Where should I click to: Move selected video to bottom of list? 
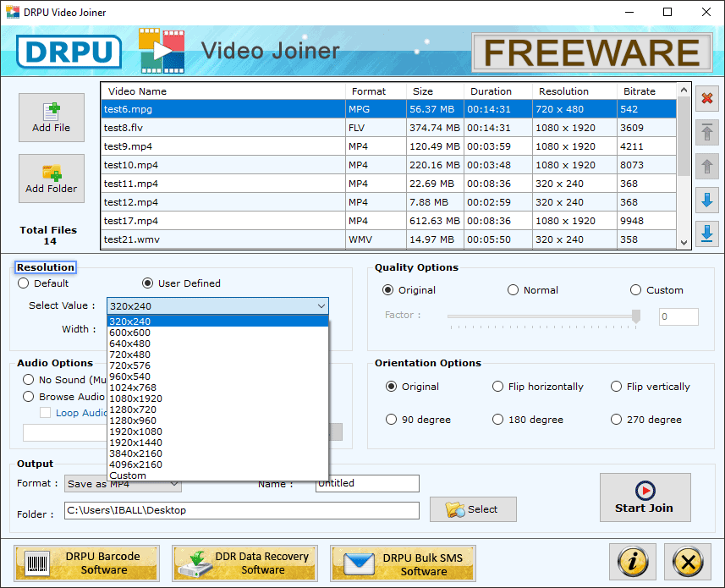[x=707, y=234]
